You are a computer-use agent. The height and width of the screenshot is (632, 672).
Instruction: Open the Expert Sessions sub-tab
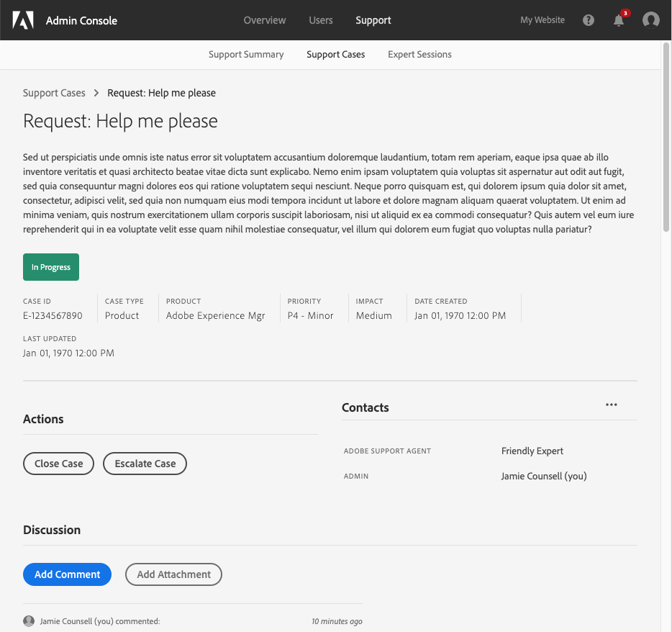[419, 55]
